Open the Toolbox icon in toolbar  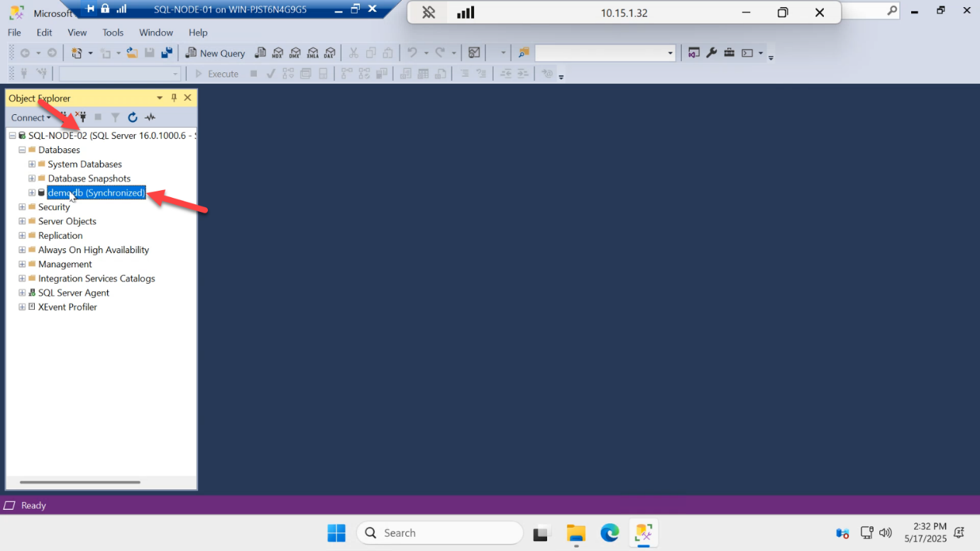pos(730,53)
